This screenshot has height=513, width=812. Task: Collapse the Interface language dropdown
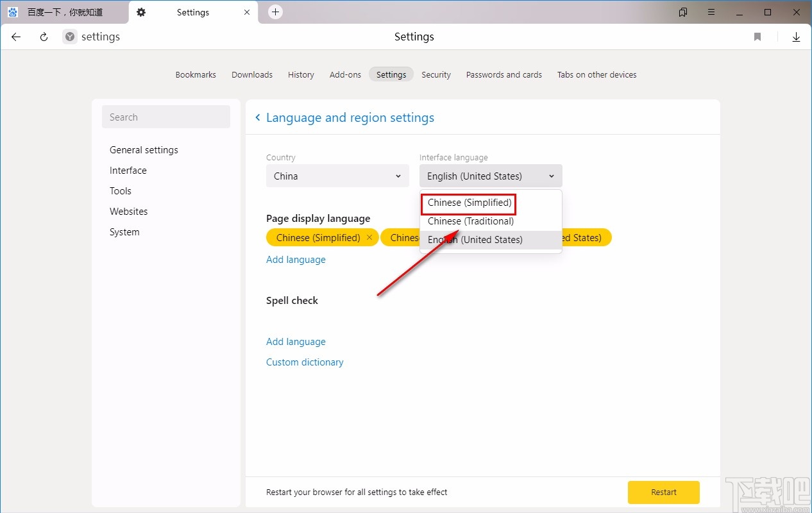491,176
